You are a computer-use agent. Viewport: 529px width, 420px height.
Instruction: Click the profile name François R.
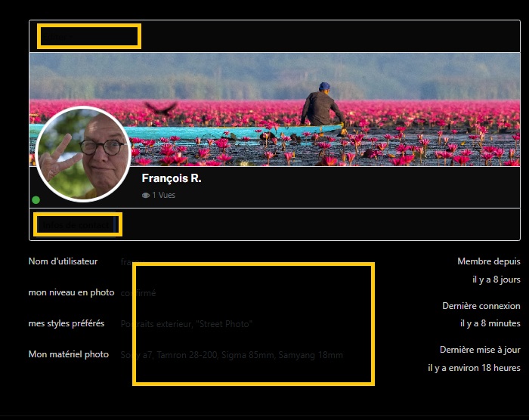(172, 179)
